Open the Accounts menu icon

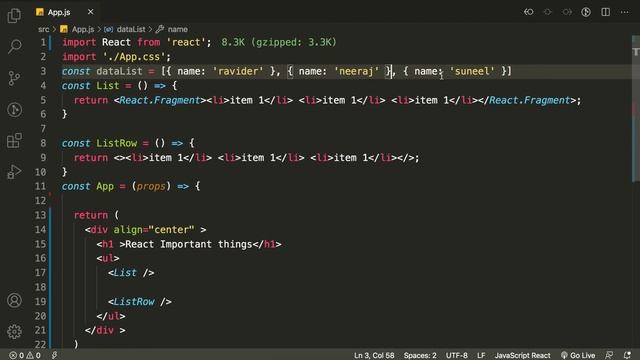(x=14, y=300)
